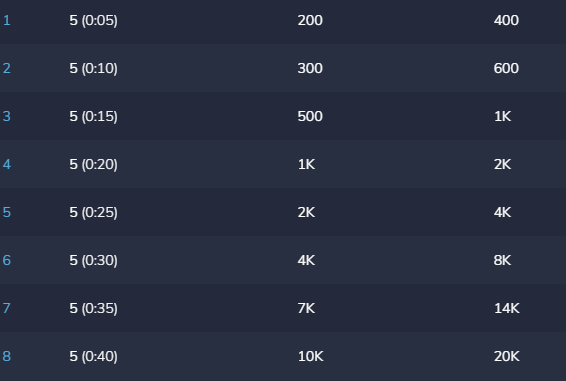Open level 6 link
Viewport: 566px width, 381px height.
tap(6, 260)
